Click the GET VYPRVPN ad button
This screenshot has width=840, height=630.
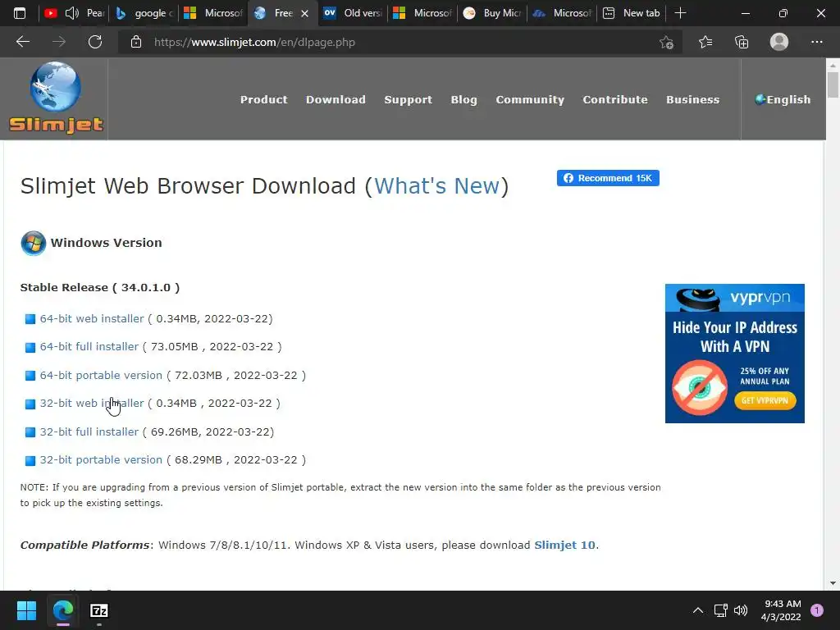(765, 400)
